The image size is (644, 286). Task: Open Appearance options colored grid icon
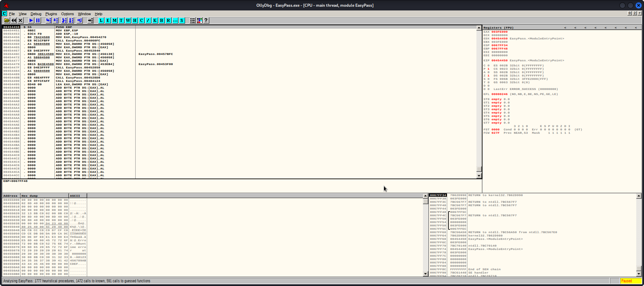(x=200, y=21)
